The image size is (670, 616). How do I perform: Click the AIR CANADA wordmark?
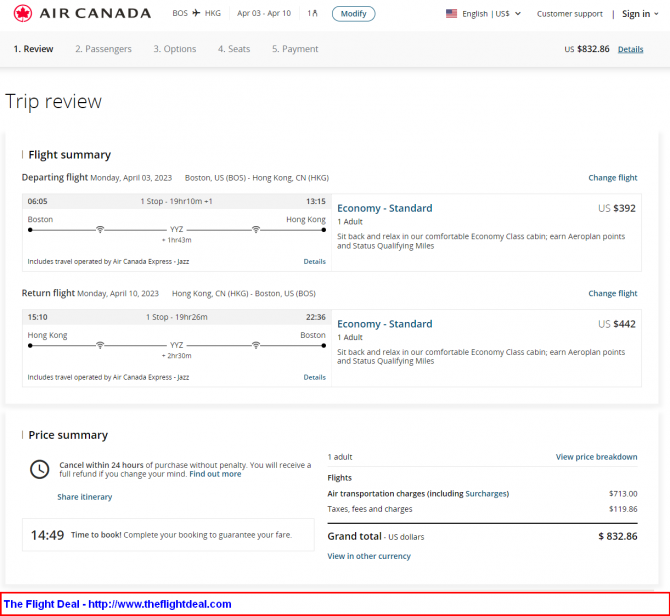pyautogui.click(x=95, y=14)
